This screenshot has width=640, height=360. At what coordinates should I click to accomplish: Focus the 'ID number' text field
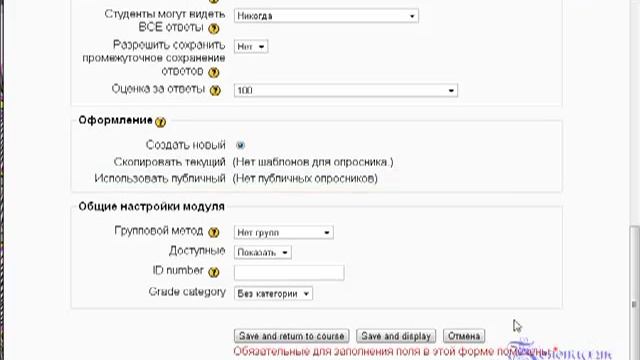pos(289,273)
